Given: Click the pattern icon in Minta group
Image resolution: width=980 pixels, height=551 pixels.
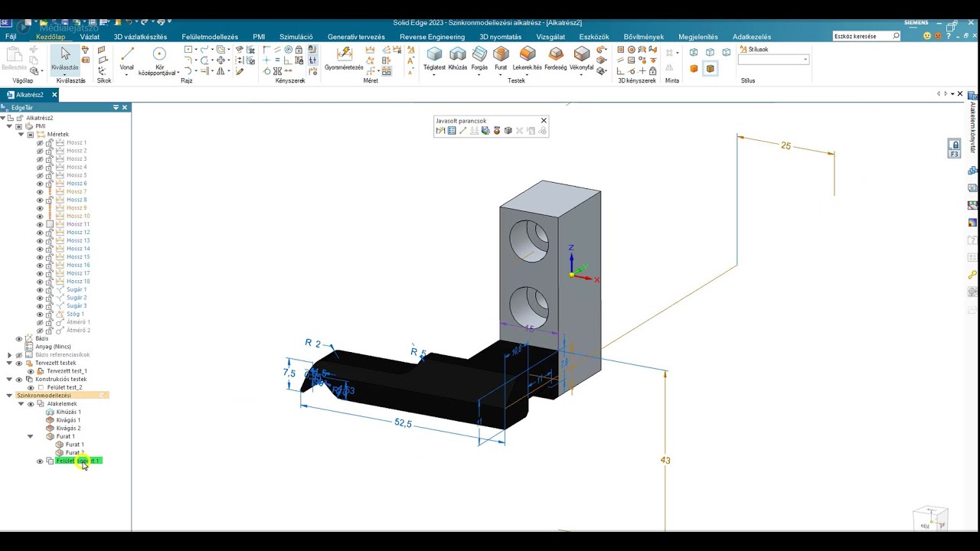Looking at the screenshot, I should (669, 53).
